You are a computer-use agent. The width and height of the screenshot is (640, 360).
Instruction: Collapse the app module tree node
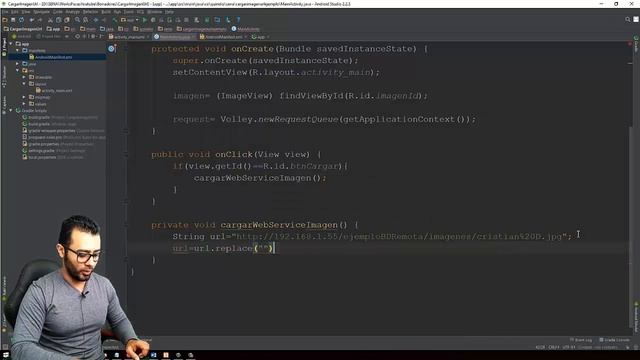click(11, 44)
